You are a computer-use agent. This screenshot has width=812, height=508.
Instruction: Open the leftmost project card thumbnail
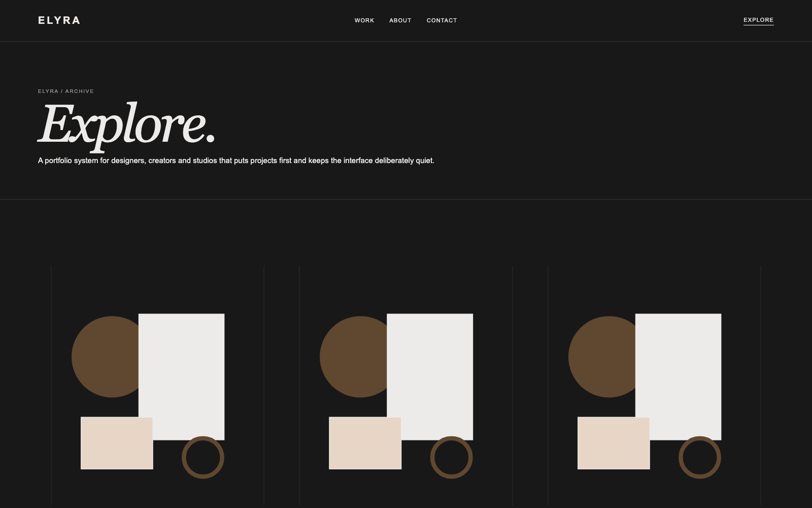[x=157, y=386]
